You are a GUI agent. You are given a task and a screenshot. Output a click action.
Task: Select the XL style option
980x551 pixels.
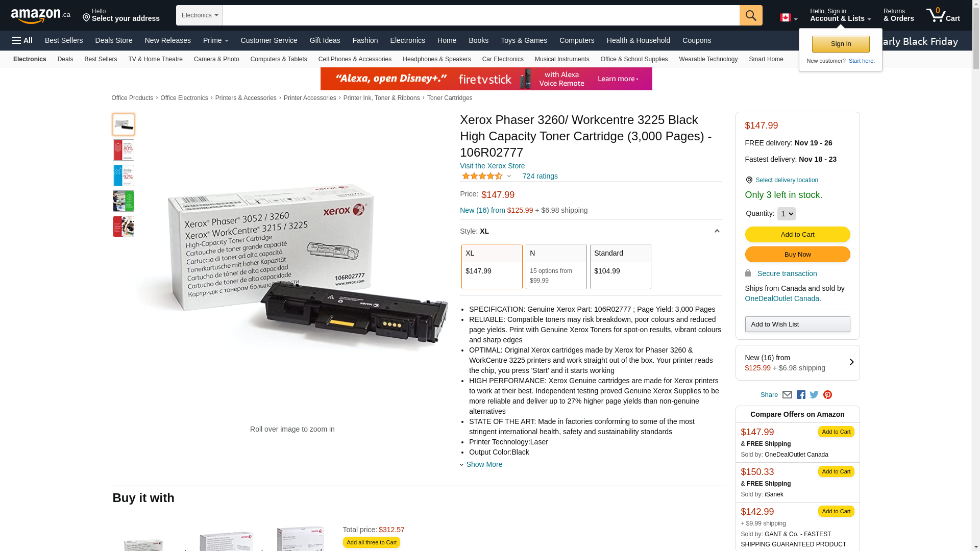coord(492,266)
